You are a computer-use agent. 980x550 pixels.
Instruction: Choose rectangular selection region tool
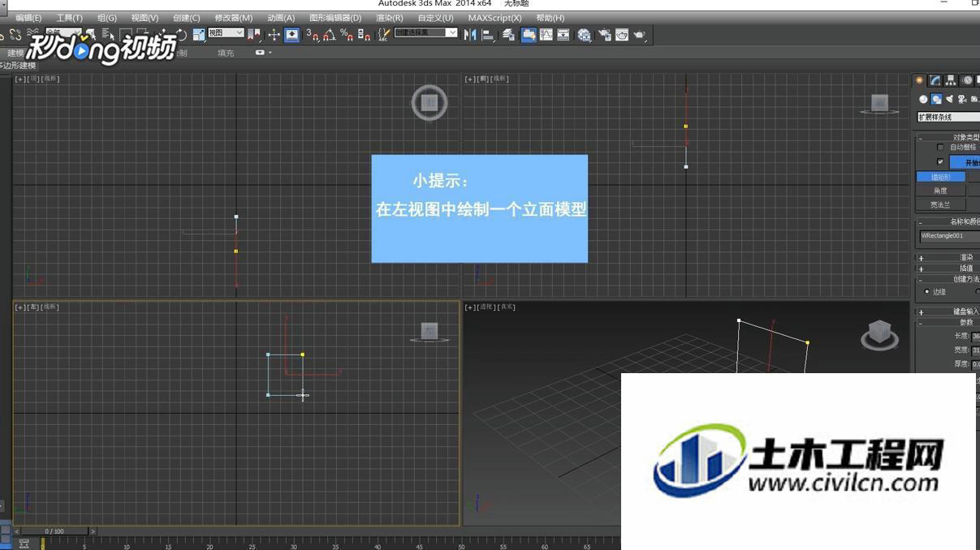click(x=124, y=35)
